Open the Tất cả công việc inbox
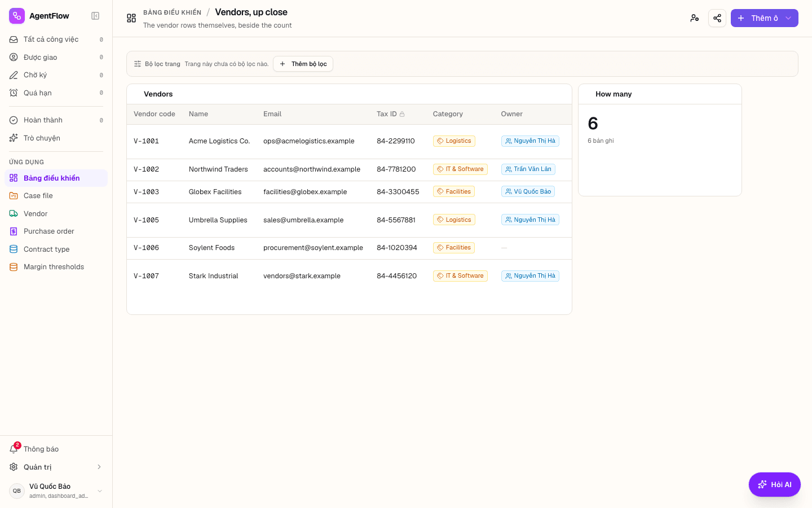Image resolution: width=812 pixels, height=508 pixels. (x=56, y=40)
